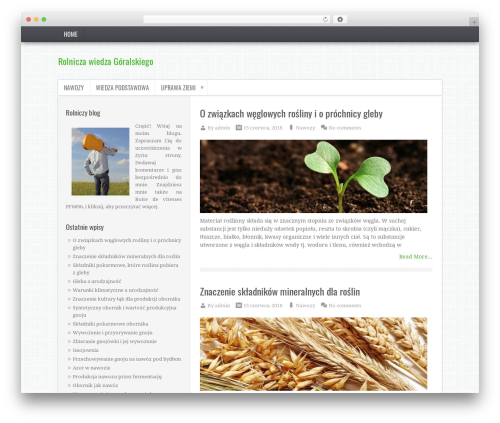The image size is (500, 423).
Task: Click the Ostatnie wpisy sidebar heading
Action: (x=85, y=227)
